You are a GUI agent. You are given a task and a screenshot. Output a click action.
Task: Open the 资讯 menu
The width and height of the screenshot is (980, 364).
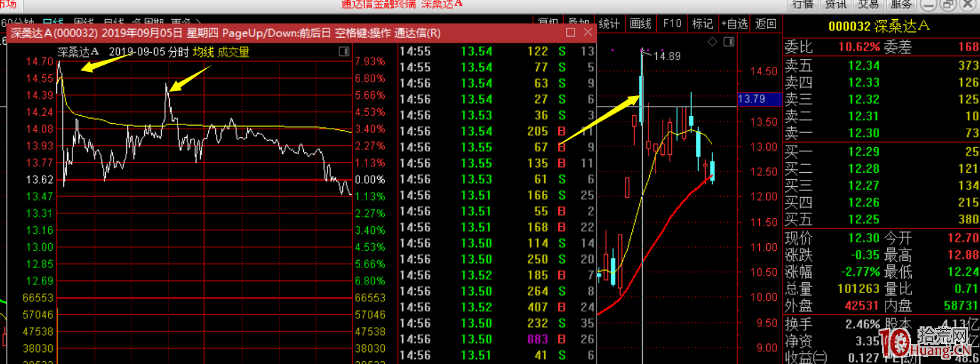click(x=835, y=4)
